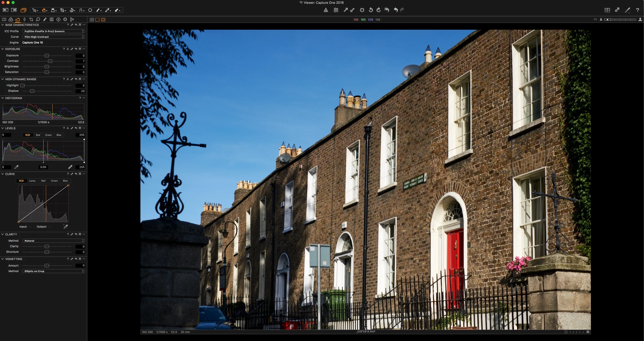Viewport: 644px width, 341px height.
Task: Collapse the Exposure panel section
Action: click(x=3, y=49)
